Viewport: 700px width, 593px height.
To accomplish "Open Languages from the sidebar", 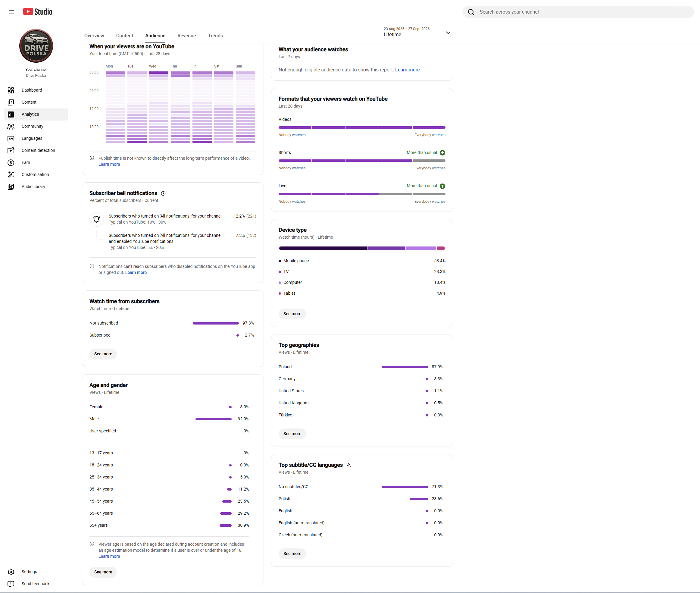I will (36, 139).
